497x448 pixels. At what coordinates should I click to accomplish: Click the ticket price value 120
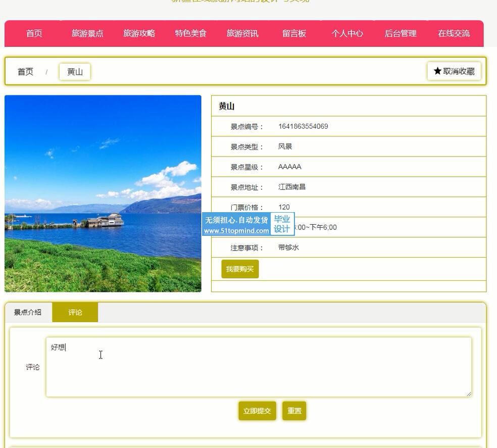click(284, 207)
